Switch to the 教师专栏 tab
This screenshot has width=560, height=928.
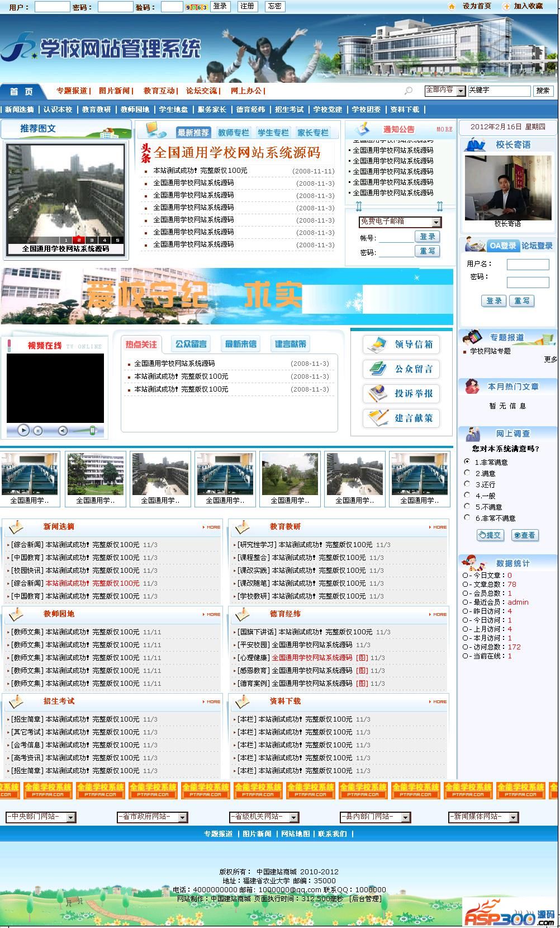[x=234, y=133]
